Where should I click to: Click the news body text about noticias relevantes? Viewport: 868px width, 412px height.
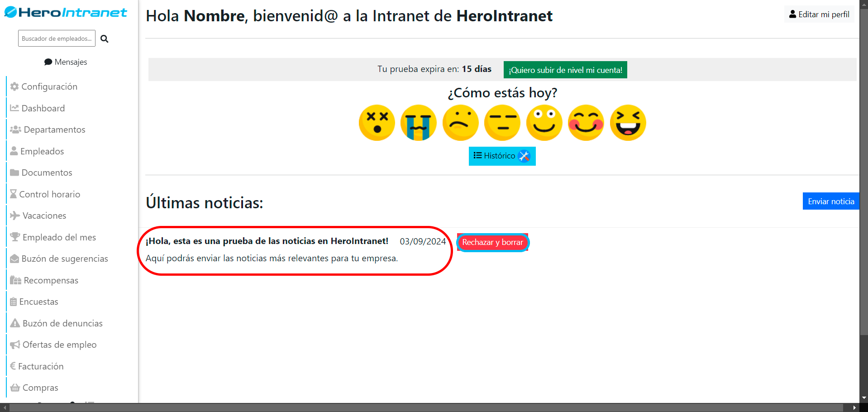(272, 259)
